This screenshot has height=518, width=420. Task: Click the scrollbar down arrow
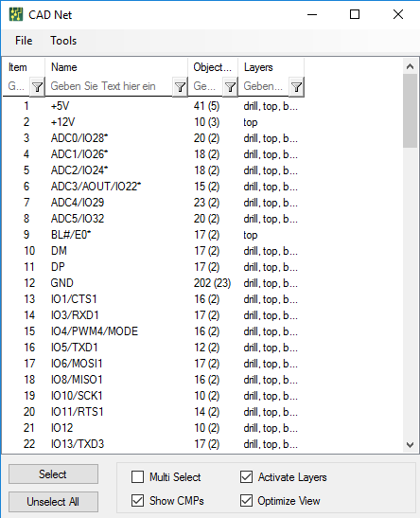410,445
